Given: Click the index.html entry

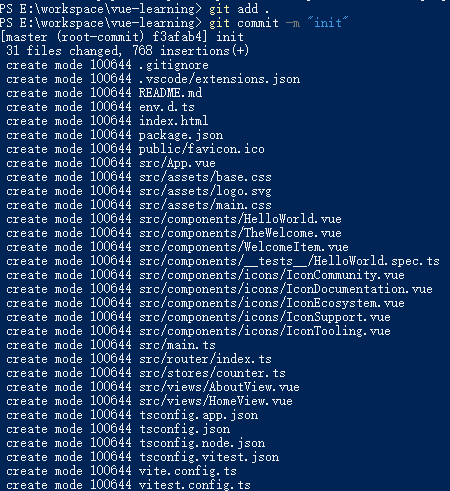Looking at the screenshot, I should [174, 121].
